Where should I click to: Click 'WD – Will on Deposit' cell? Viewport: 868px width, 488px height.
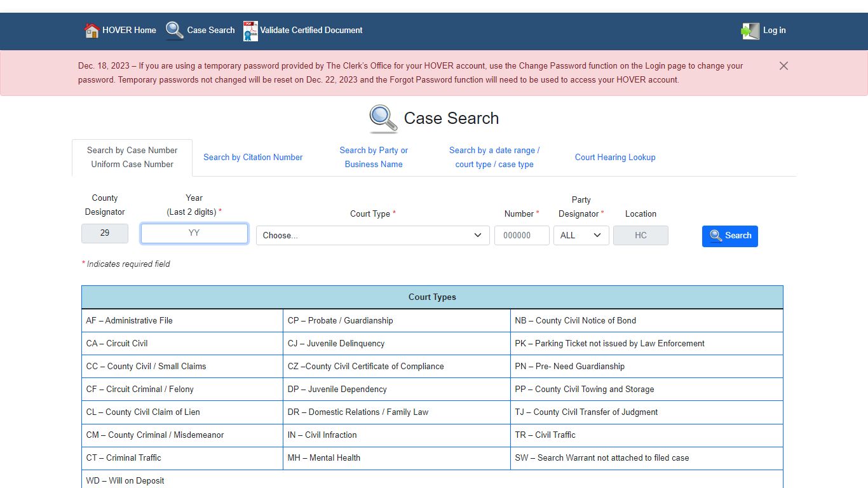[432, 480]
